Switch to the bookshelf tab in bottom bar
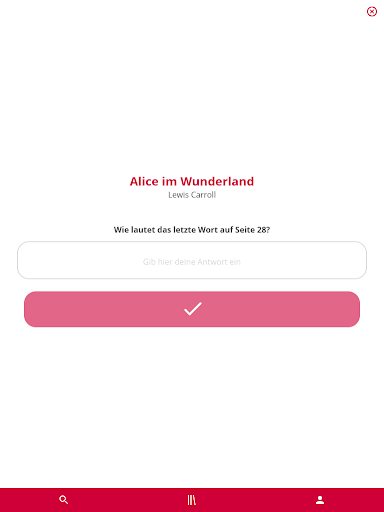Image resolution: width=384 pixels, height=512 pixels. (192, 500)
